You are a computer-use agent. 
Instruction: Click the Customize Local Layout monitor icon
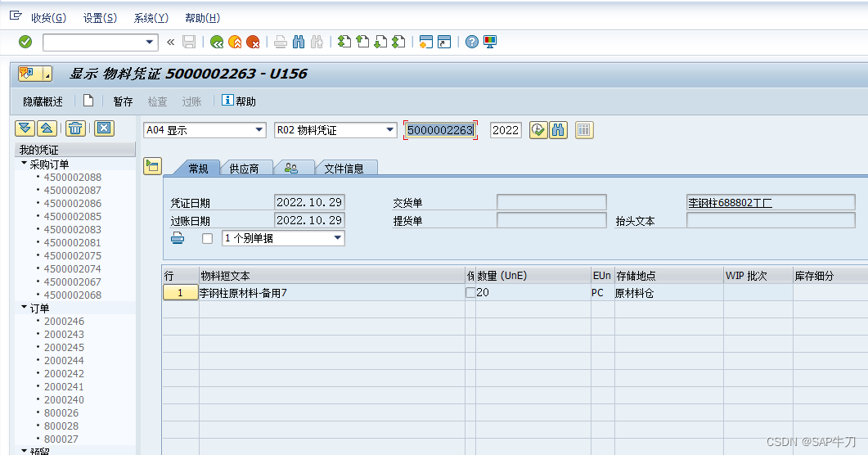(490, 42)
